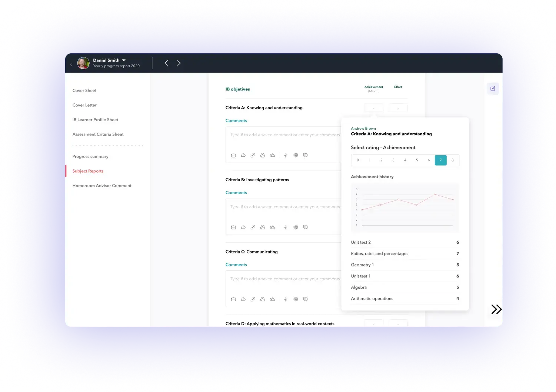Upload a file to Criteria B comments
Screen dimensions: 556x392
point(243,227)
